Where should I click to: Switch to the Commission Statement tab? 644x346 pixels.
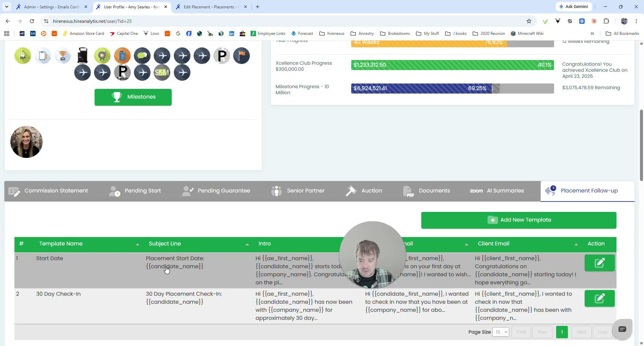[48, 191]
